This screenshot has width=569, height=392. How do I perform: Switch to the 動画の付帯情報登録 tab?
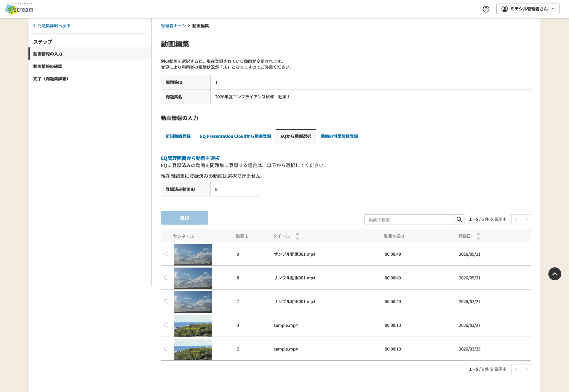coord(339,136)
